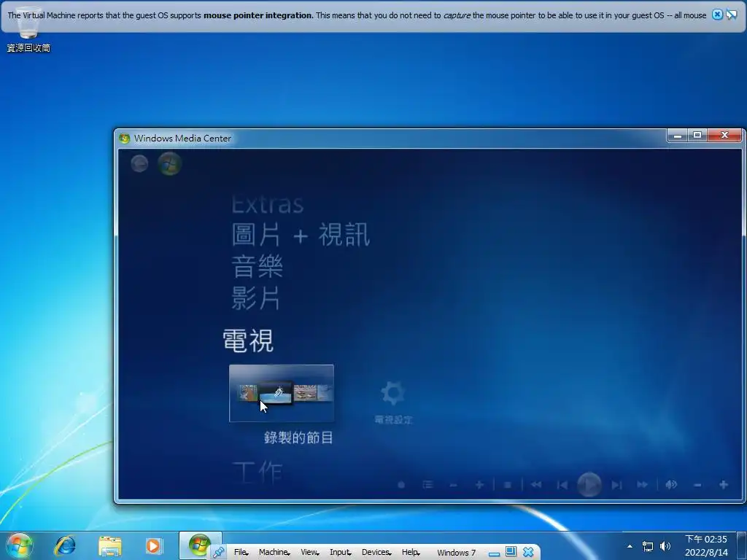747x560 pixels.
Task: Open the Input menu in VirtualBox toolbar
Action: click(340, 552)
